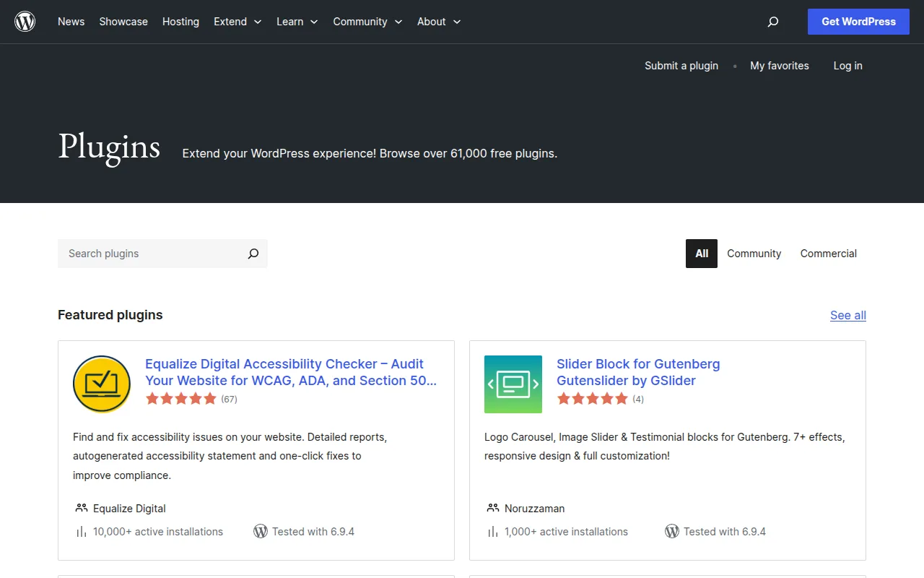924x578 pixels.
Task: Filter plugins by Commercial
Action: point(828,254)
